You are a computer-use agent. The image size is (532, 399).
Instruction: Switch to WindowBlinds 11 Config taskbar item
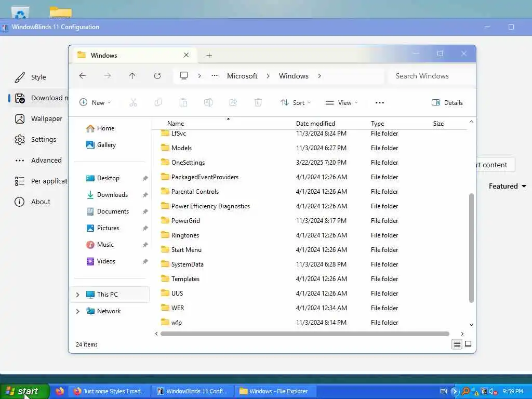coord(192,391)
